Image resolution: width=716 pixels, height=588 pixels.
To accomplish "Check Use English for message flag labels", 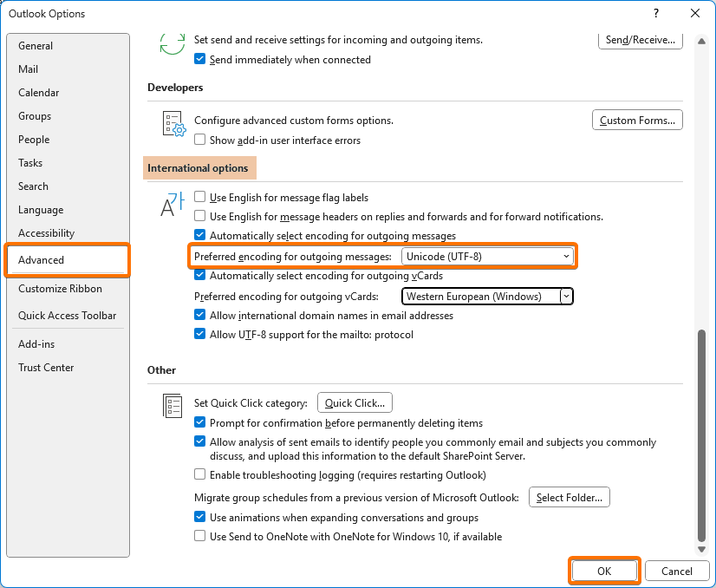I will point(200,197).
